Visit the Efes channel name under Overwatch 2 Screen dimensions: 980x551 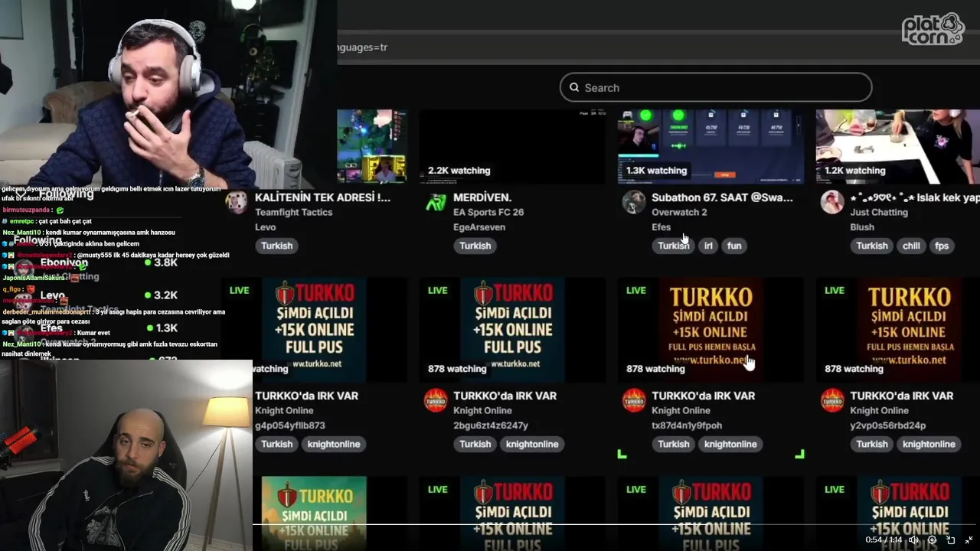point(661,227)
